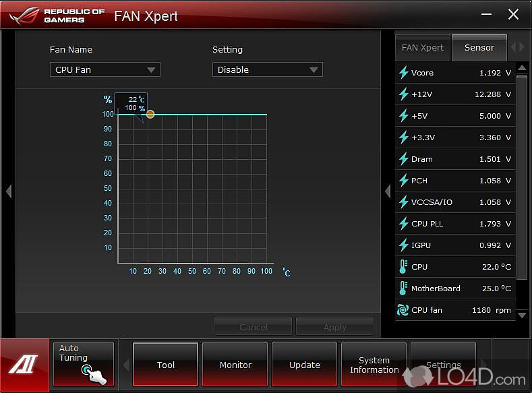Click the CPU 22.0 °C temperature value
Screen dimensions: 532x393
pos(496,267)
